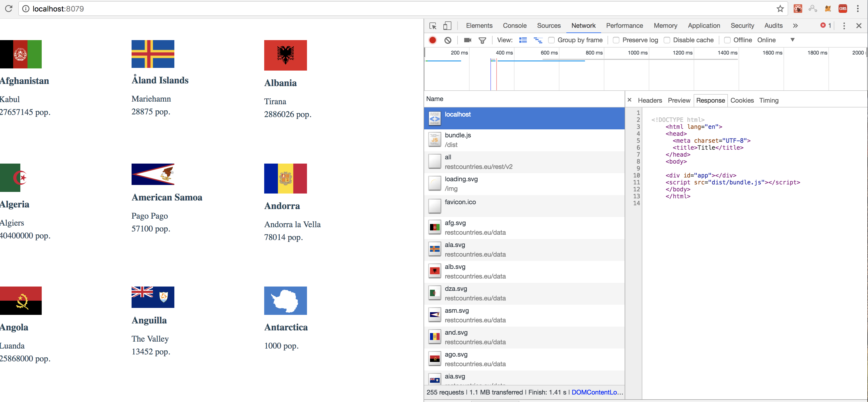
Task: Expand the hidden DevTools tabs chevron
Action: (x=795, y=26)
